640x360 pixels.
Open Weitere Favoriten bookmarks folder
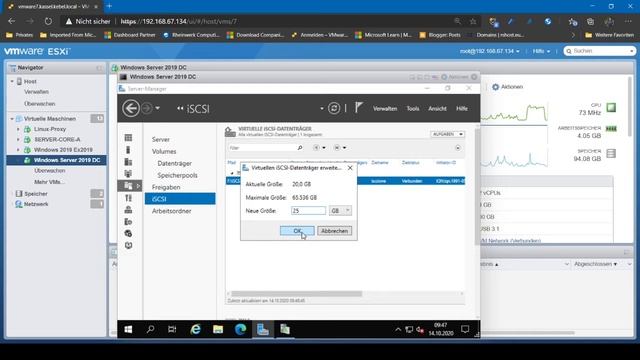(609, 35)
